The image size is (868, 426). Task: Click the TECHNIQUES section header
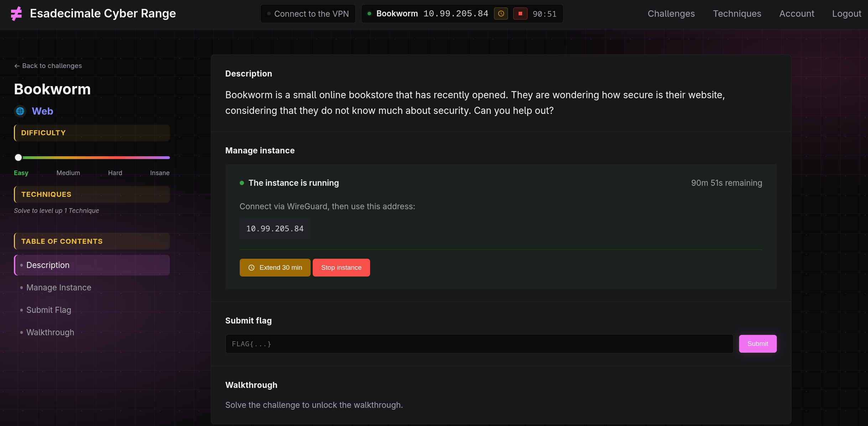point(92,194)
